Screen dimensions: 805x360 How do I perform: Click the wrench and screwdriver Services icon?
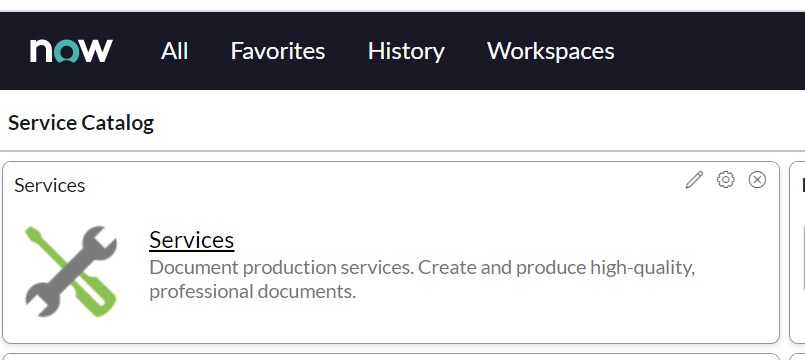(x=71, y=271)
